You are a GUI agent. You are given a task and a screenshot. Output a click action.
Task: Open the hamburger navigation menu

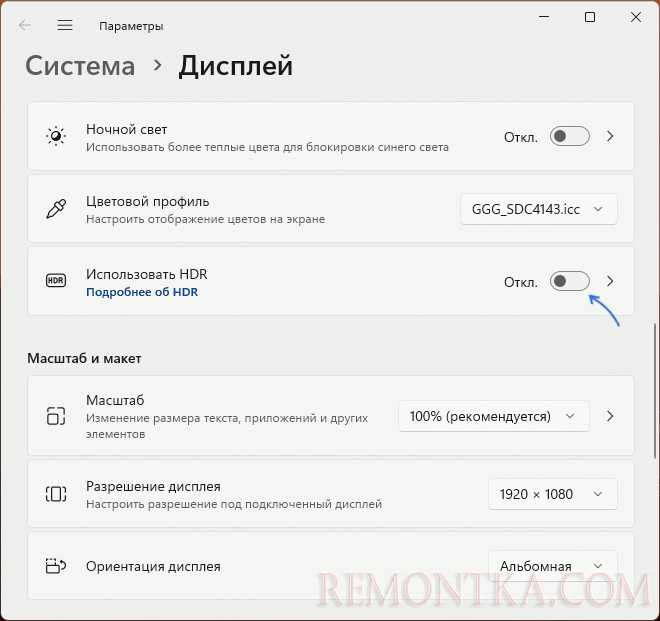coord(65,25)
